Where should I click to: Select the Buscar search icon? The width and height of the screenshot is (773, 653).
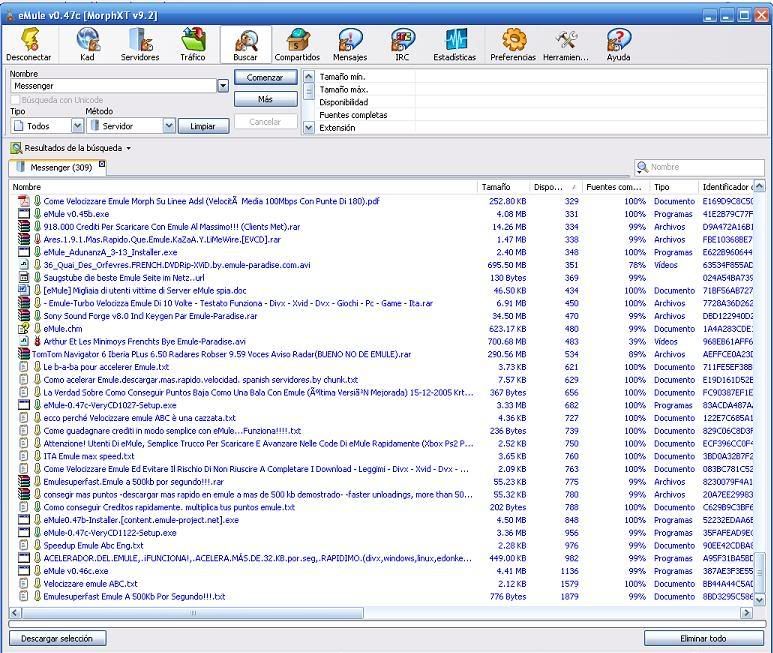click(x=246, y=40)
